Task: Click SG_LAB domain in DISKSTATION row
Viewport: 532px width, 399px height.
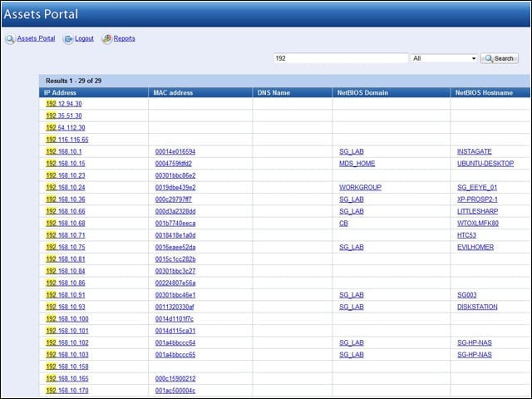Action: [x=352, y=307]
